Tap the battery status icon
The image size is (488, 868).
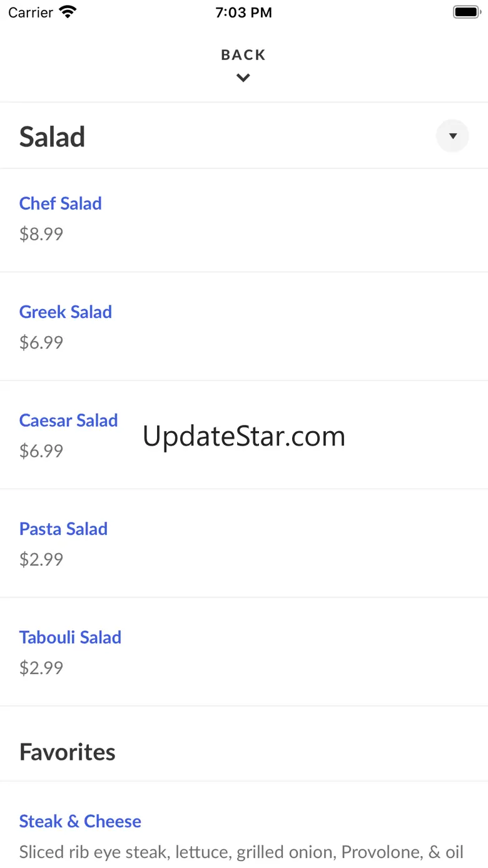click(465, 12)
